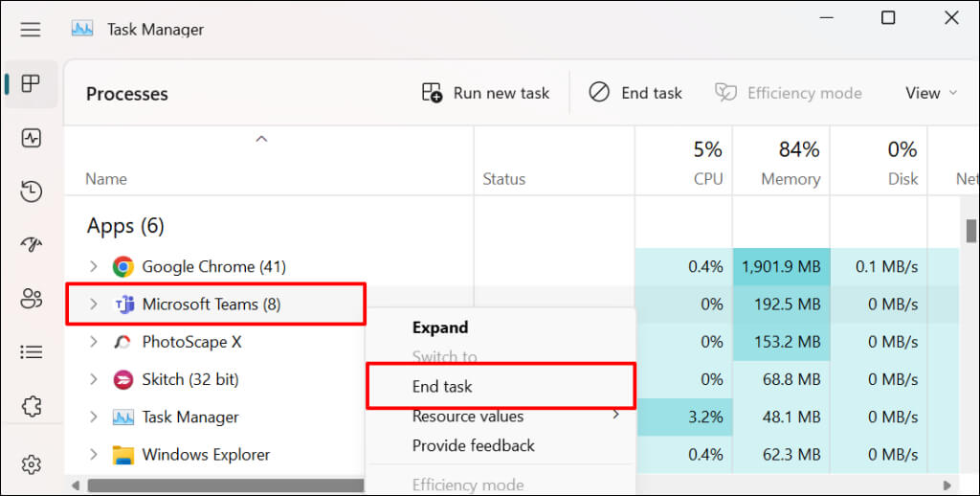Open the View dropdown
Screen dimensions: 980x496
930,93
